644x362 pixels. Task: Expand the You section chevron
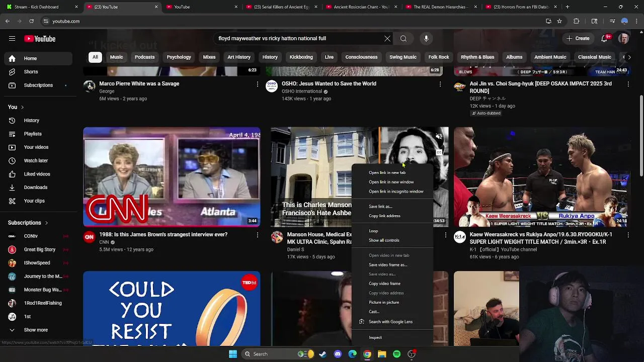[22, 107]
